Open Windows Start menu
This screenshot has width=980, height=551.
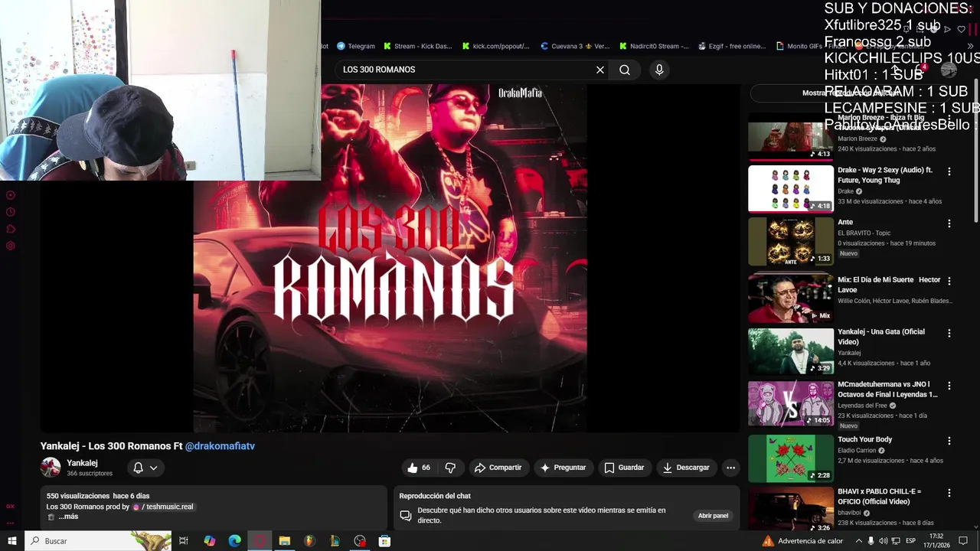point(12,541)
